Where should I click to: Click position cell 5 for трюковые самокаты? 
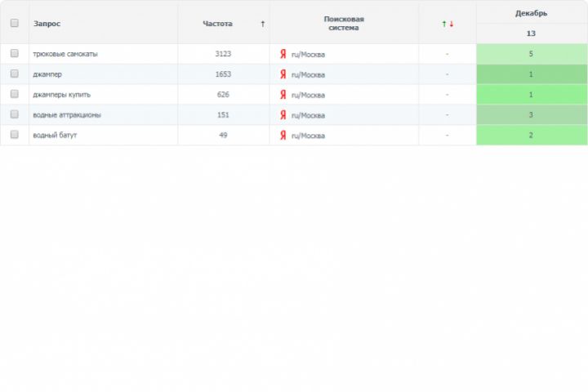click(532, 54)
